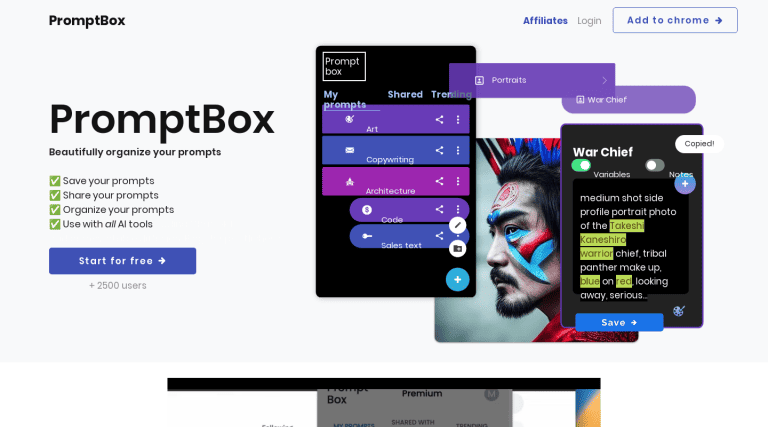The width and height of the screenshot is (768, 427).
Task: Click the portrait icon on War Chief pill
Action: point(580,100)
